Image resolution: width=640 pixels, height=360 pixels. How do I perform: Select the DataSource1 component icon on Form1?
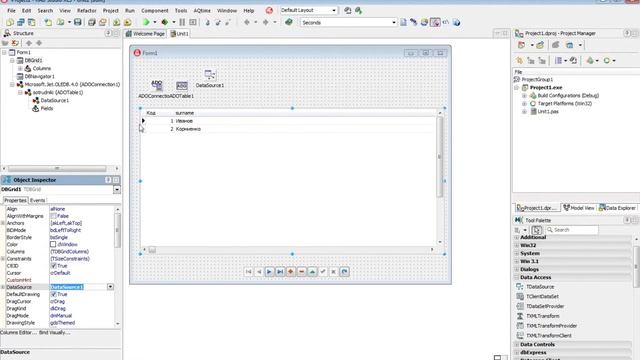(210, 74)
